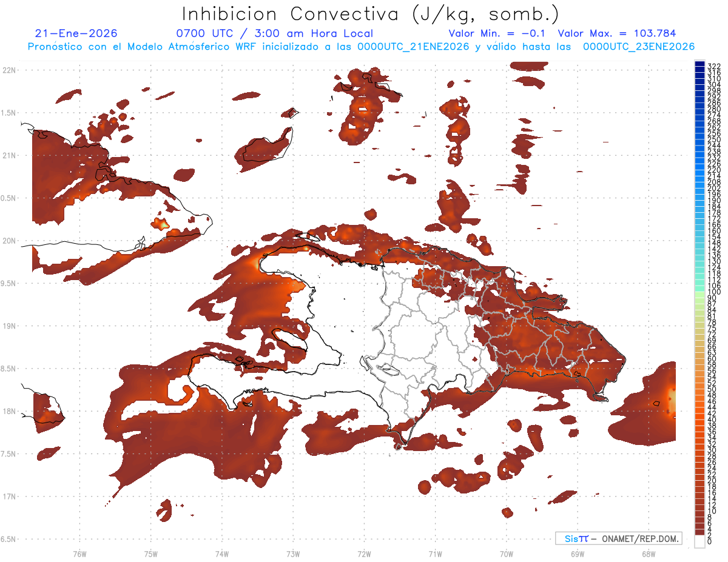Screen dimensions: 728x562
Task: Click longitude label '68W'
Action: coord(649,554)
